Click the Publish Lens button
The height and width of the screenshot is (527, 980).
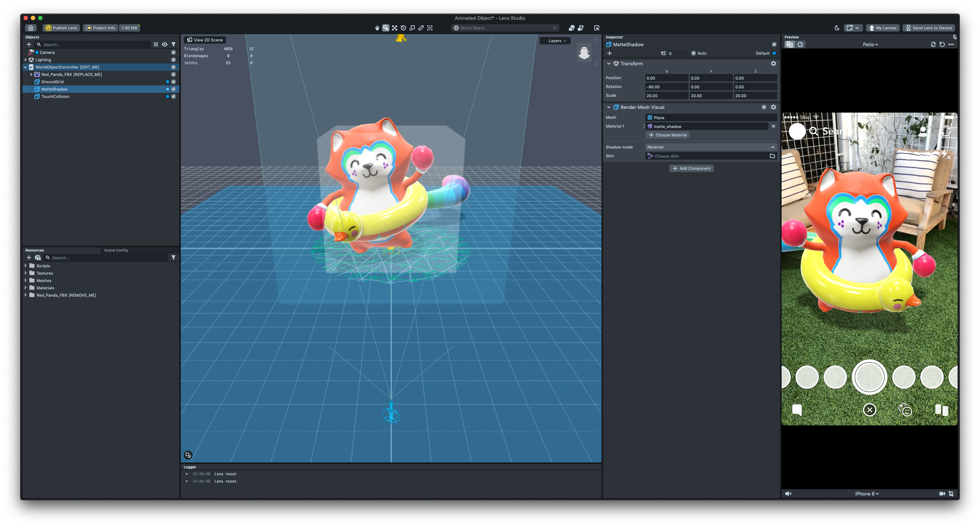[x=61, y=28]
